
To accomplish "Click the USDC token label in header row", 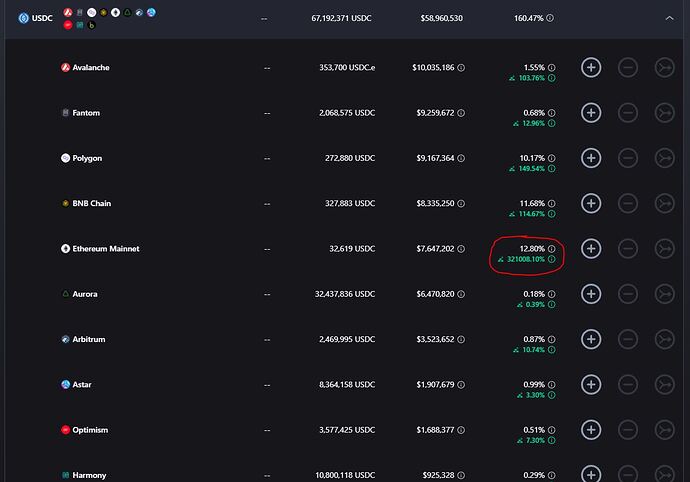I will pyautogui.click(x=42, y=18).
